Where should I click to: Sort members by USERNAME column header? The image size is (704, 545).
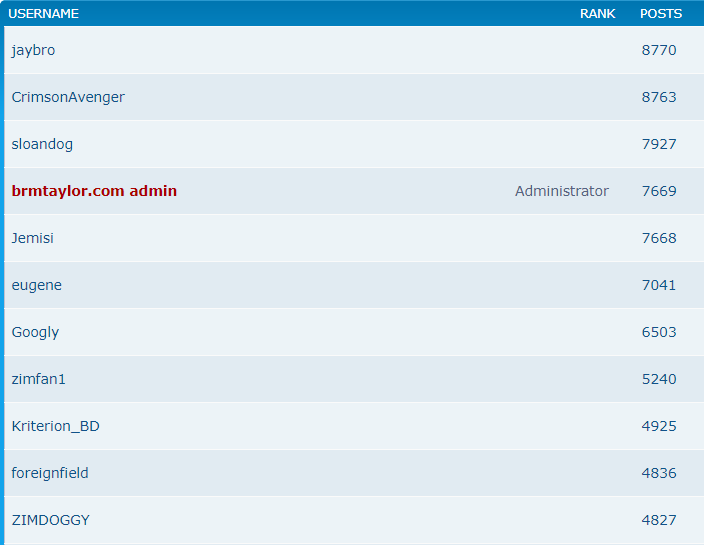44,14
